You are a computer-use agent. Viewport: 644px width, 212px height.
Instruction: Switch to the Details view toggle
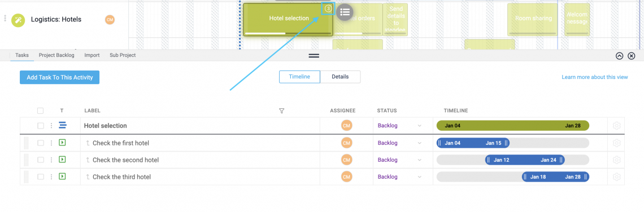coord(340,77)
